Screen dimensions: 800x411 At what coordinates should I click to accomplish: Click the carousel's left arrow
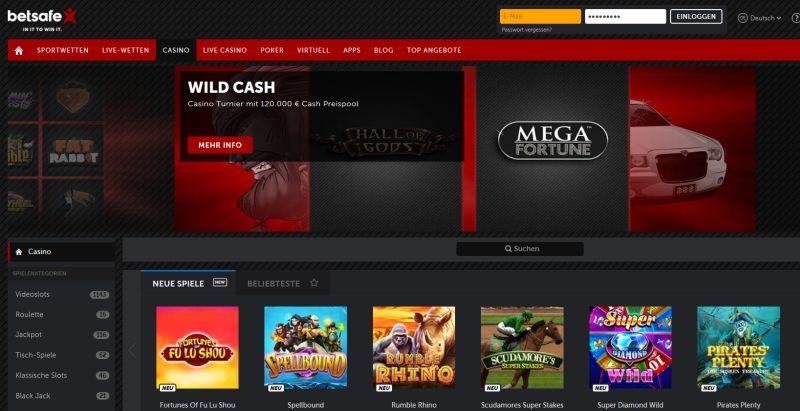[x=132, y=350]
